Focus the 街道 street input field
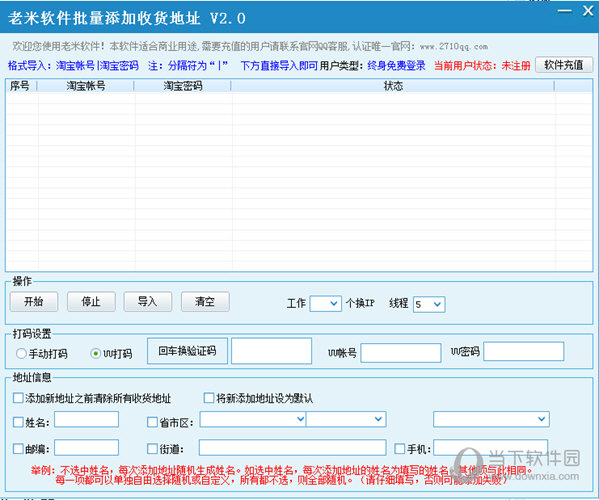 (x=292, y=448)
